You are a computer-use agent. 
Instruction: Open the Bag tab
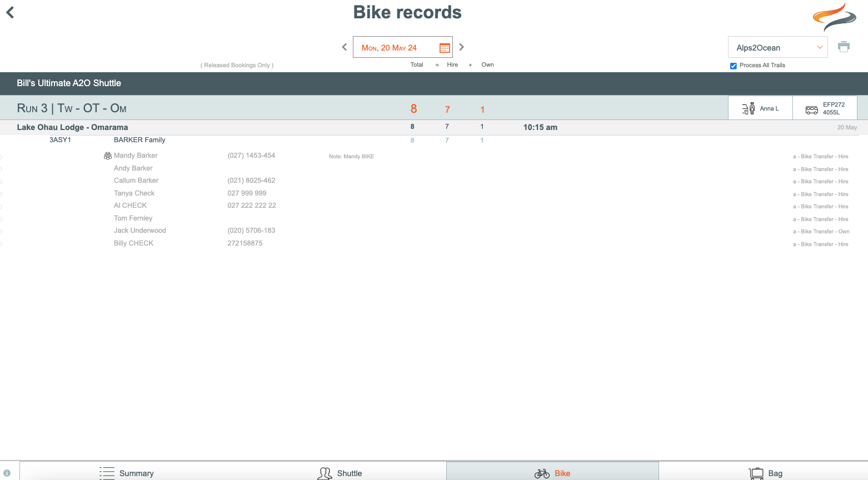coord(765,473)
